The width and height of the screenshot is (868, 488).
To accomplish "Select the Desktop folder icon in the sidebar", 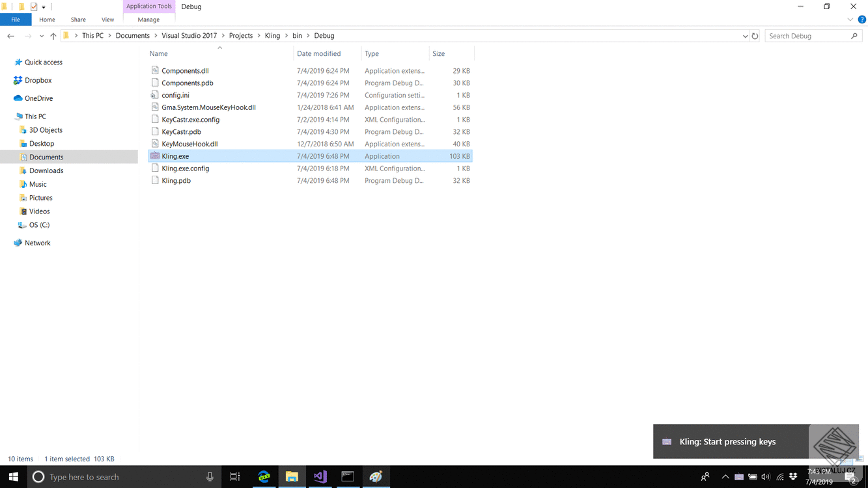I will click(x=23, y=144).
